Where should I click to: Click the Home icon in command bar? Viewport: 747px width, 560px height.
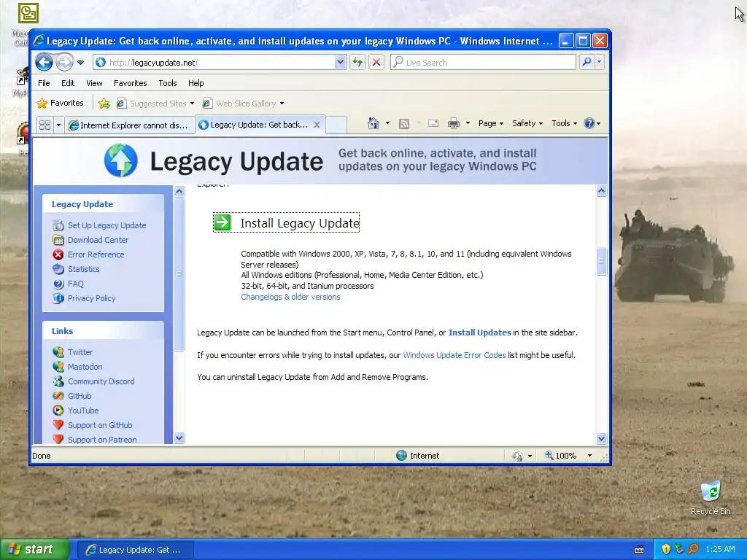click(x=373, y=123)
